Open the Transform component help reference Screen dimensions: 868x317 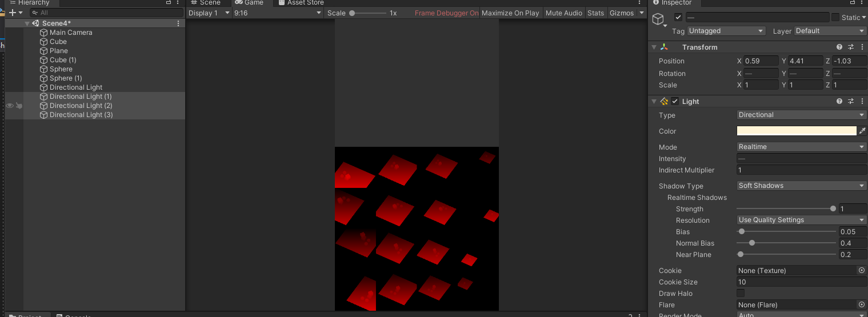[839, 47]
